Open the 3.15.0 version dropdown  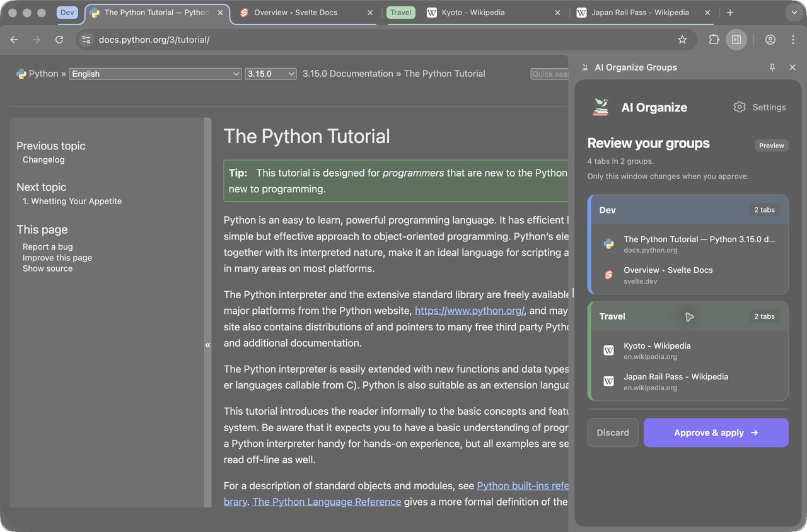(x=270, y=74)
